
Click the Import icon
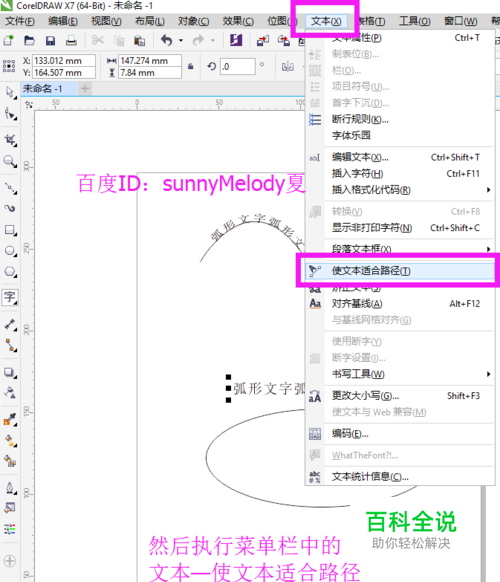(x=263, y=40)
